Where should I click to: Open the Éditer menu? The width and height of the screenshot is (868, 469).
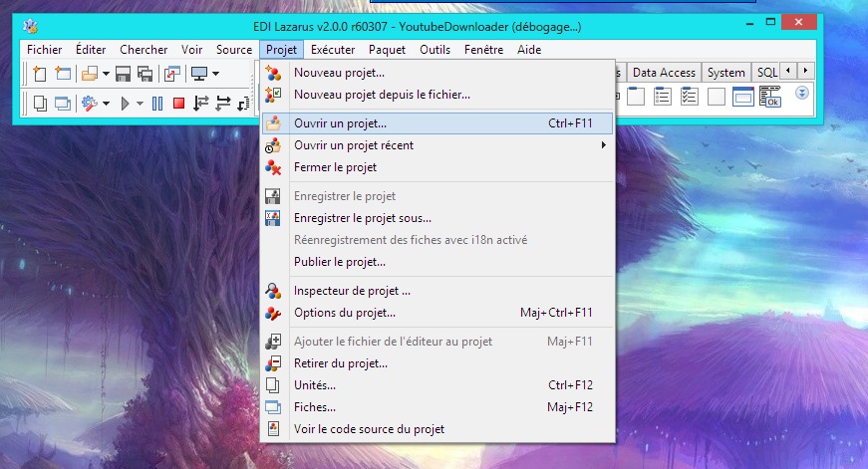(x=91, y=50)
